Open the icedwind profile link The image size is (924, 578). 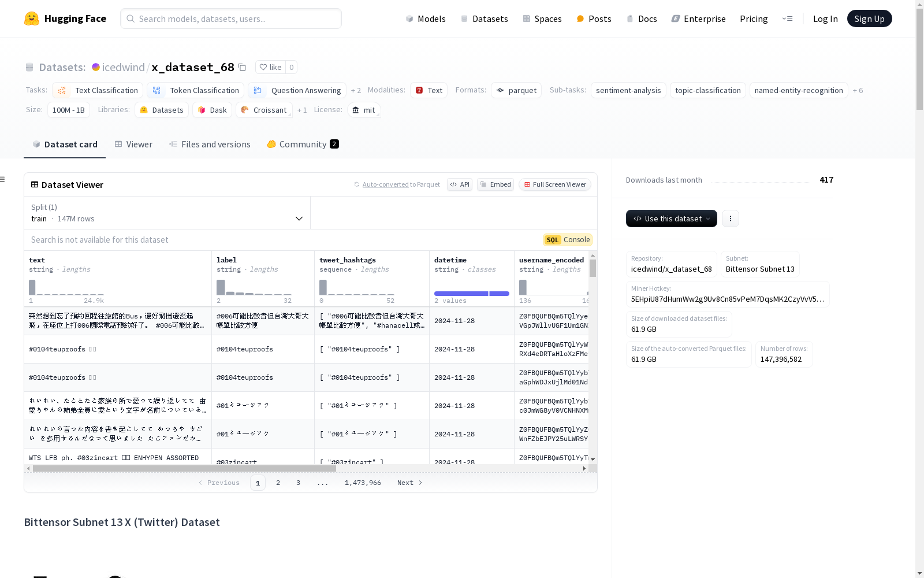124,67
